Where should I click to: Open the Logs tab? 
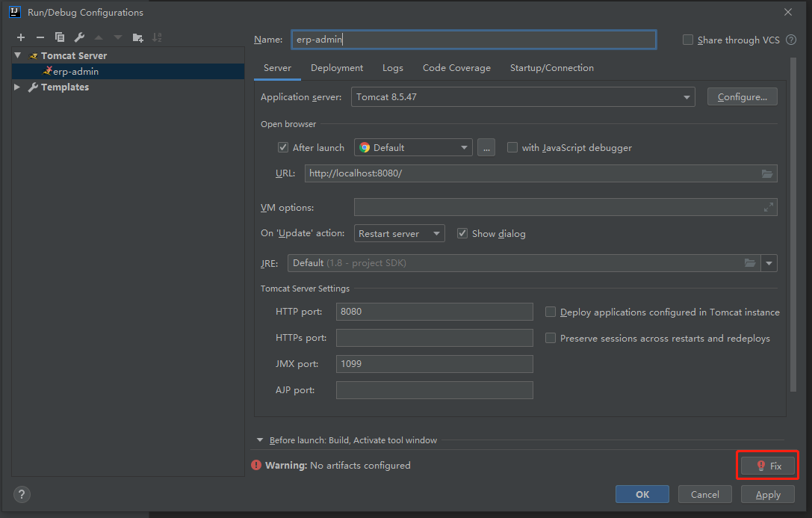392,68
